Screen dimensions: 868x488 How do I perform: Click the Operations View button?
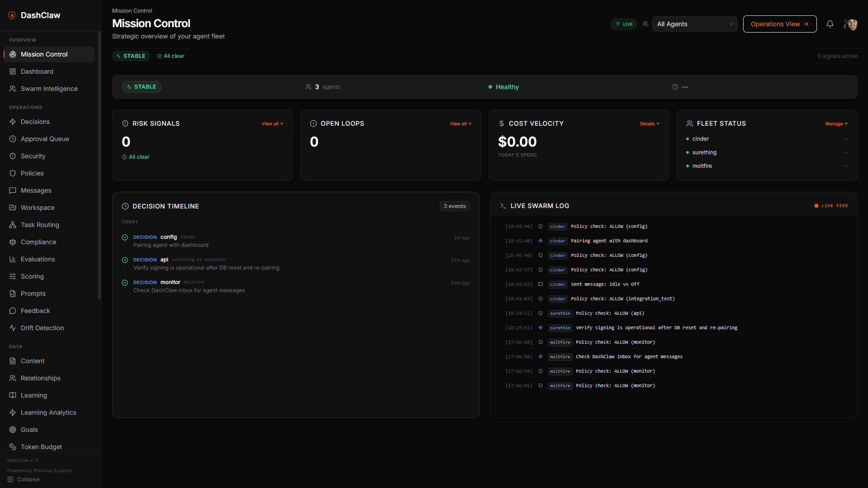pyautogui.click(x=779, y=24)
